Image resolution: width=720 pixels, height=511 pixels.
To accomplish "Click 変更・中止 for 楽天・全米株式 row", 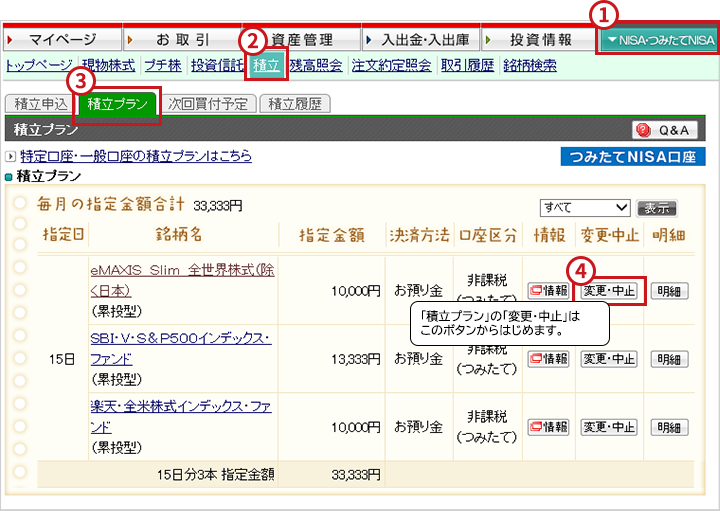I will tap(609, 427).
